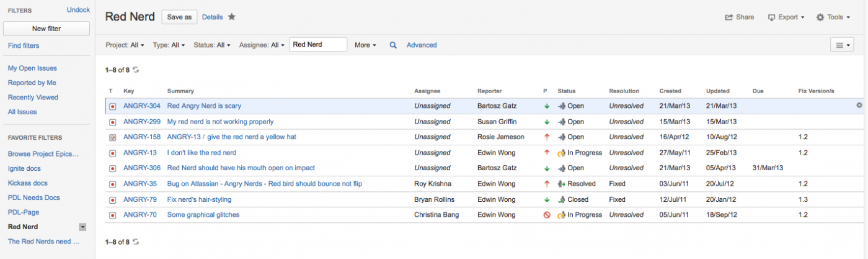Screen dimensions: 868x259
Task: Click the refresh icon beside bottom results count
Action: (136, 242)
